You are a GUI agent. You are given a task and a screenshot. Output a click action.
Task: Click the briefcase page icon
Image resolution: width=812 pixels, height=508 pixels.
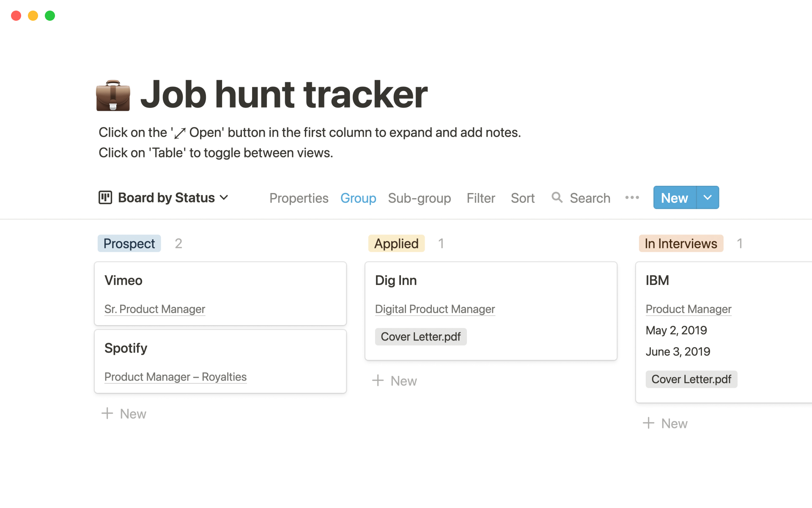point(113,95)
